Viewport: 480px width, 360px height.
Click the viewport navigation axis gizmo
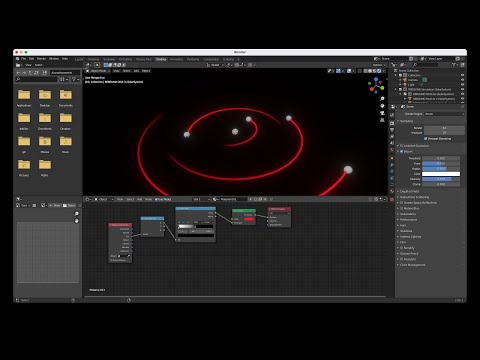coord(376,85)
